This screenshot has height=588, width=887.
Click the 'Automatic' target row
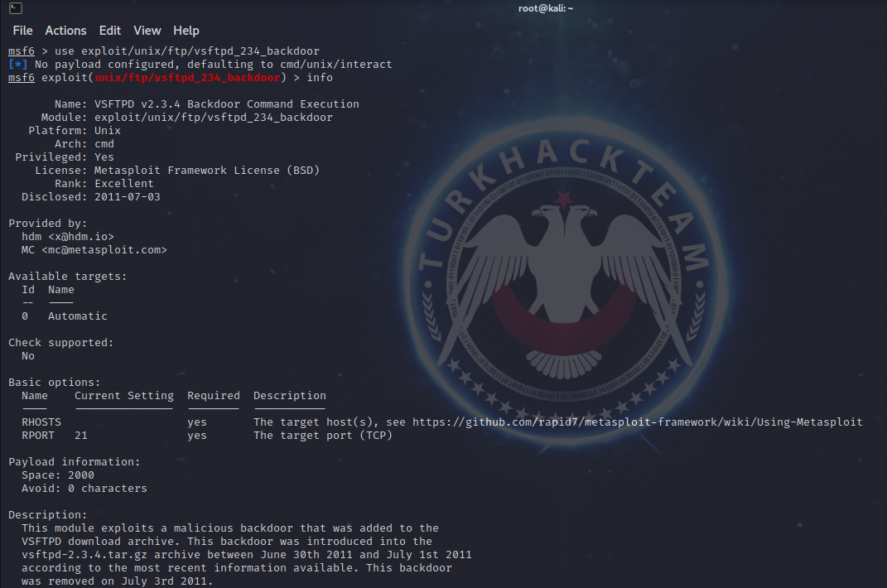[65, 316]
